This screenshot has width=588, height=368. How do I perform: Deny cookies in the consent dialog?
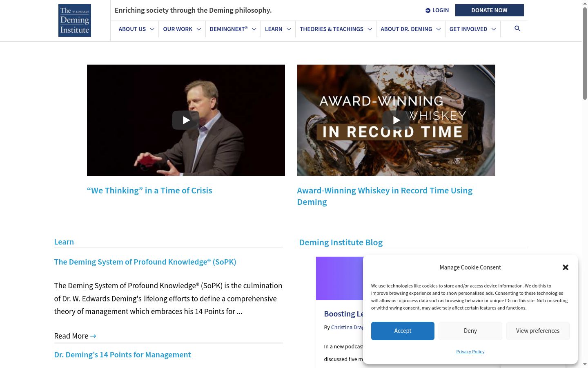click(x=470, y=331)
